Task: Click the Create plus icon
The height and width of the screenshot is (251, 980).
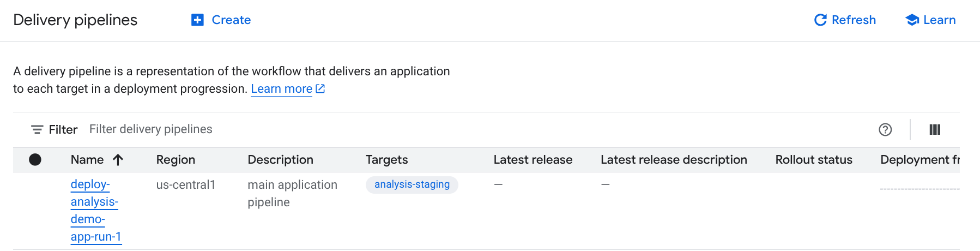Action: pyautogui.click(x=197, y=20)
